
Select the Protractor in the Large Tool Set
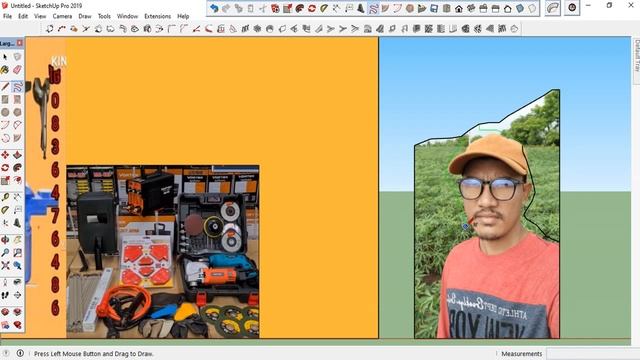(5, 210)
